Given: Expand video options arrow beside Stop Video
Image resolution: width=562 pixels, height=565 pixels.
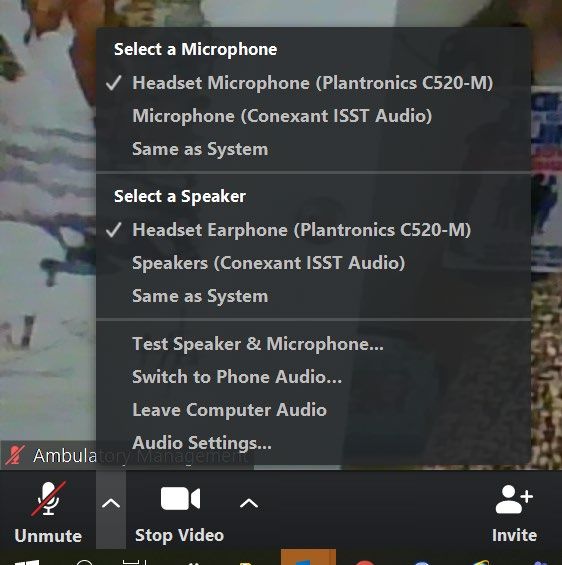Looking at the screenshot, I should click(x=249, y=503).
